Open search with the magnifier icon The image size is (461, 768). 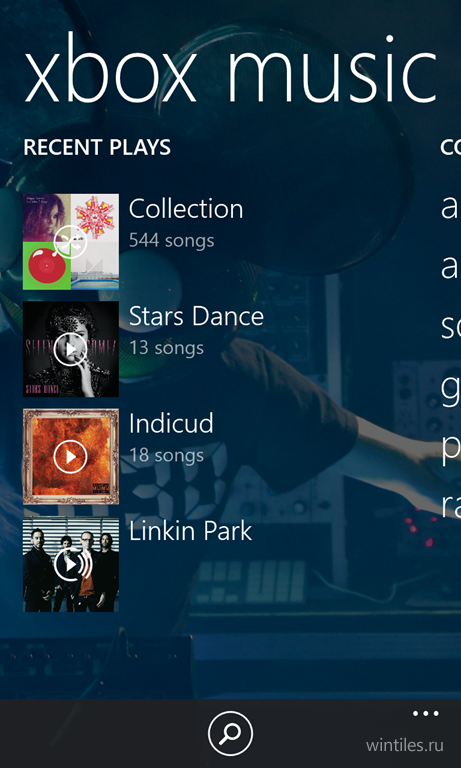230,734
